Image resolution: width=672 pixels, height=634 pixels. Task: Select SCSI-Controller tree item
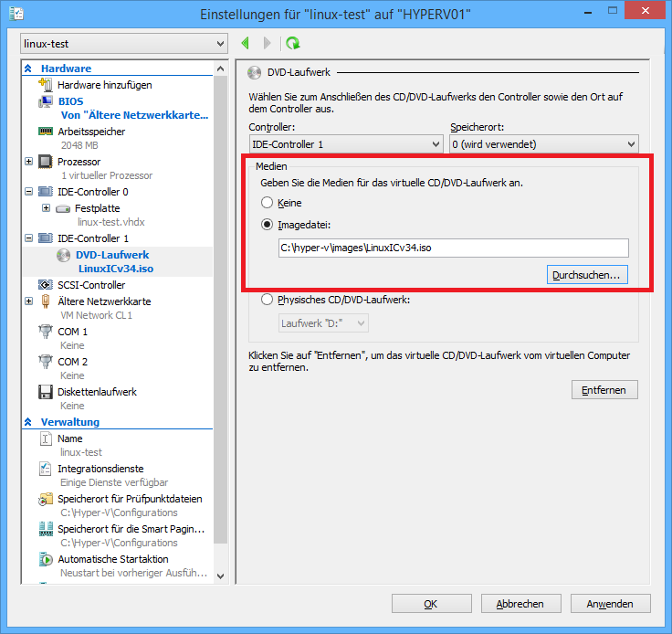(x=91, y=285)
